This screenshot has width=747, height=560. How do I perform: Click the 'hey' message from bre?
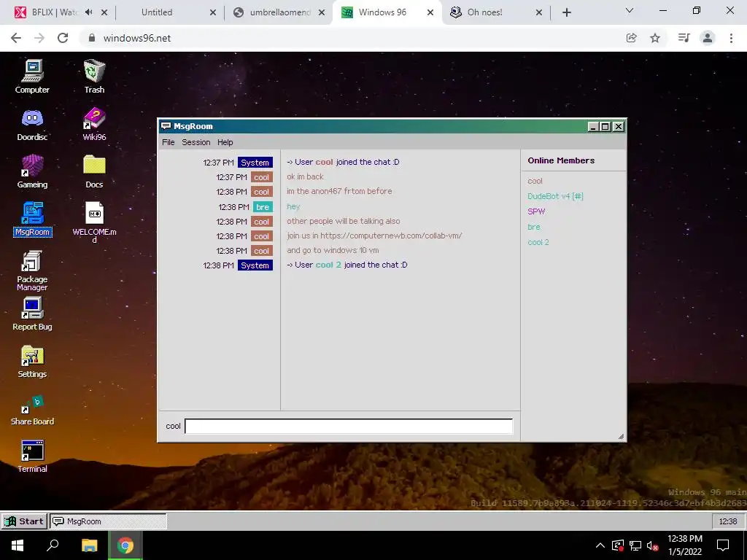tap(293, 206)
